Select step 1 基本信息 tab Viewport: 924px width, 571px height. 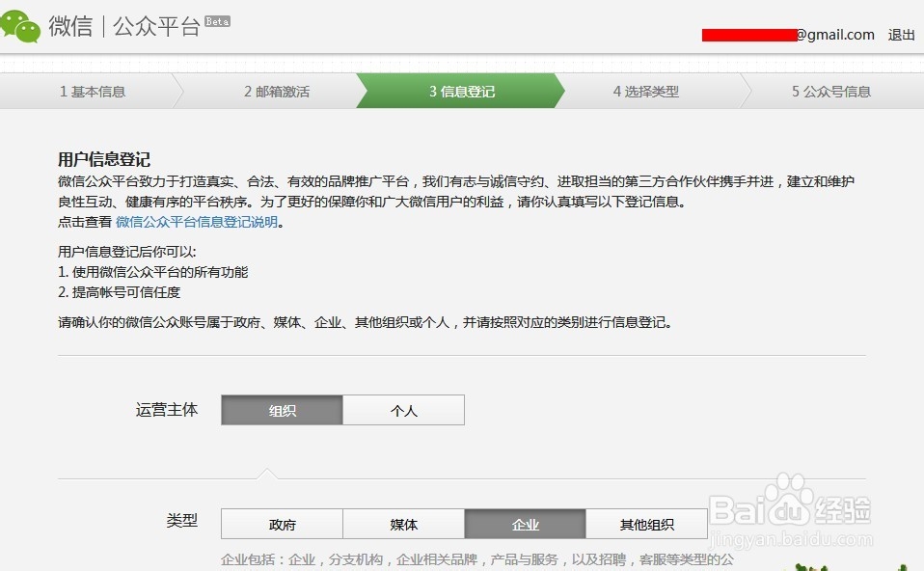[x=92, y=92]
